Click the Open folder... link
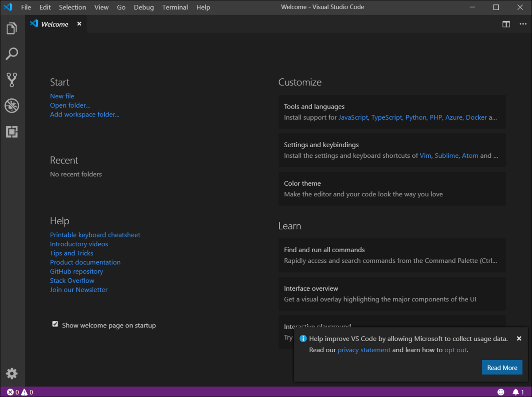532x397 pixels. pos(70,105)
